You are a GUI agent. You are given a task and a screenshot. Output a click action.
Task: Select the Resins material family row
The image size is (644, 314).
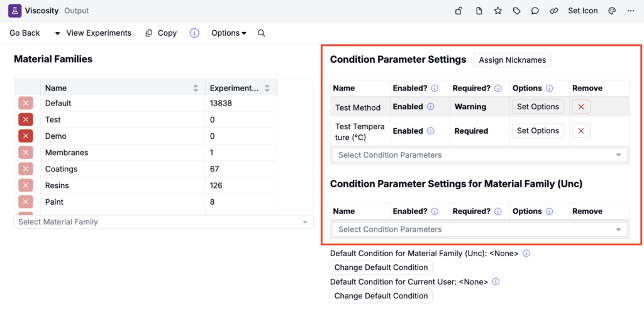tap(145, 185)
